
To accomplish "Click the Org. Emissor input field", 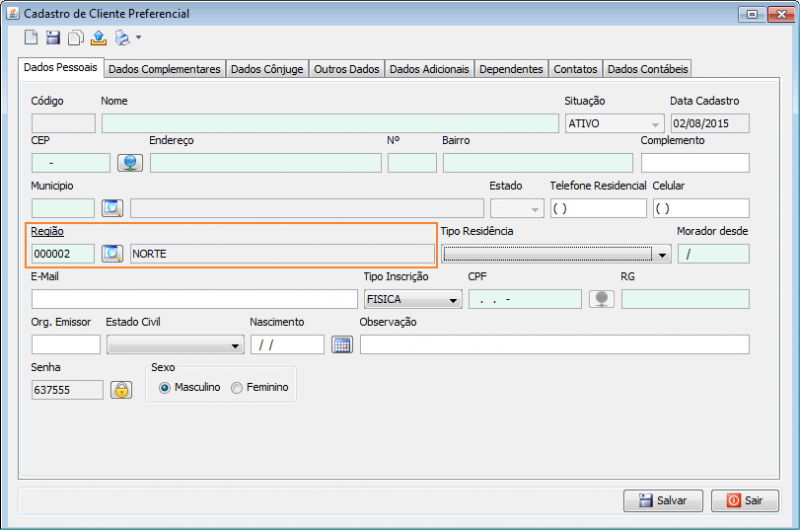I will coord(66,344).
